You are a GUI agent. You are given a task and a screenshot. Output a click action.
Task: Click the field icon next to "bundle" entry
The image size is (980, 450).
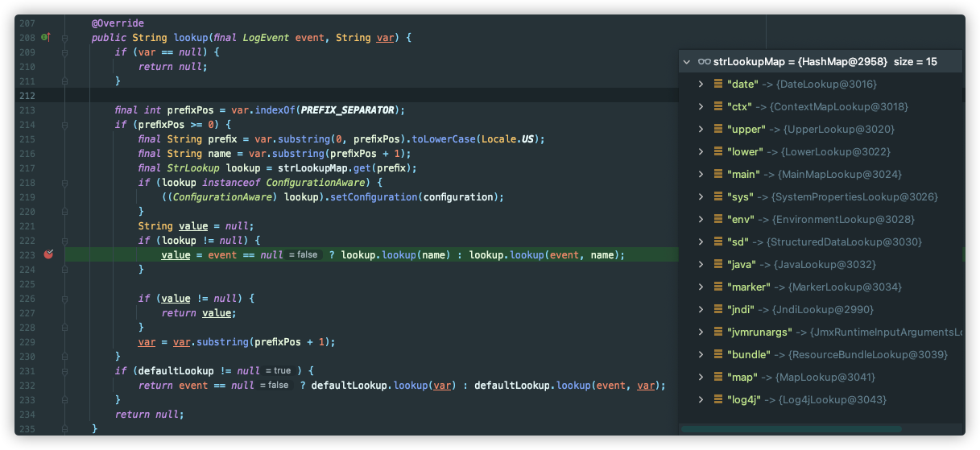(x=717, y=354)
